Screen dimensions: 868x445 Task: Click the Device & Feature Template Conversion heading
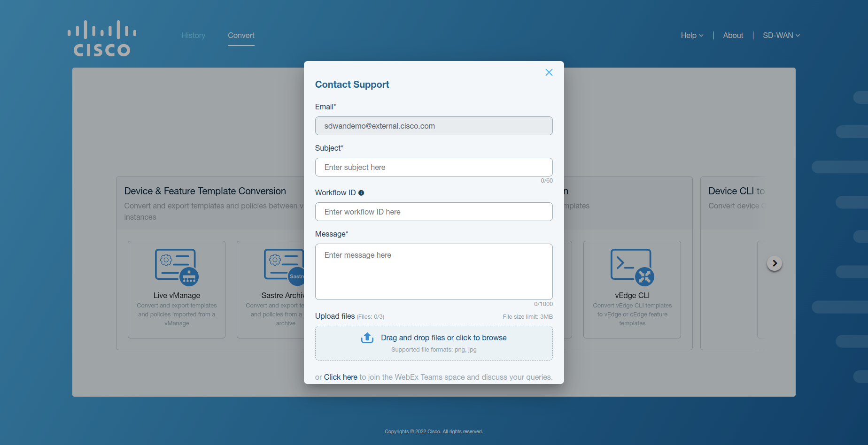pos(205,191)
